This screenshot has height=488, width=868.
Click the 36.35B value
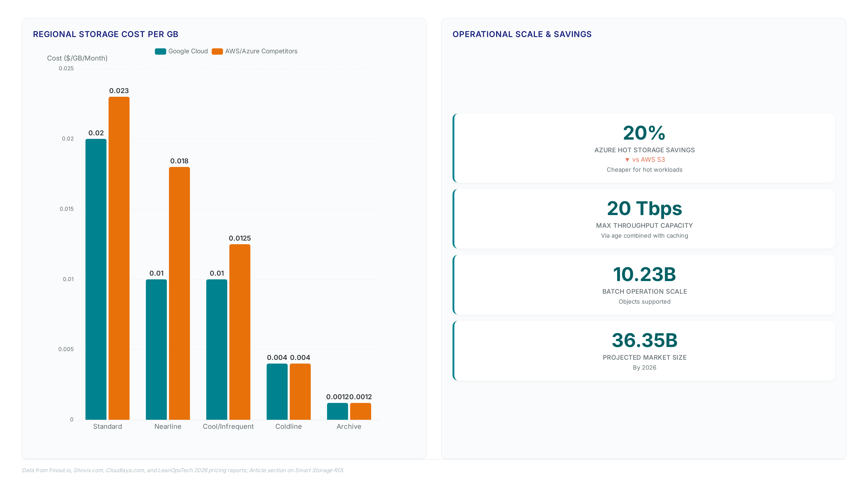coord(644,340)
